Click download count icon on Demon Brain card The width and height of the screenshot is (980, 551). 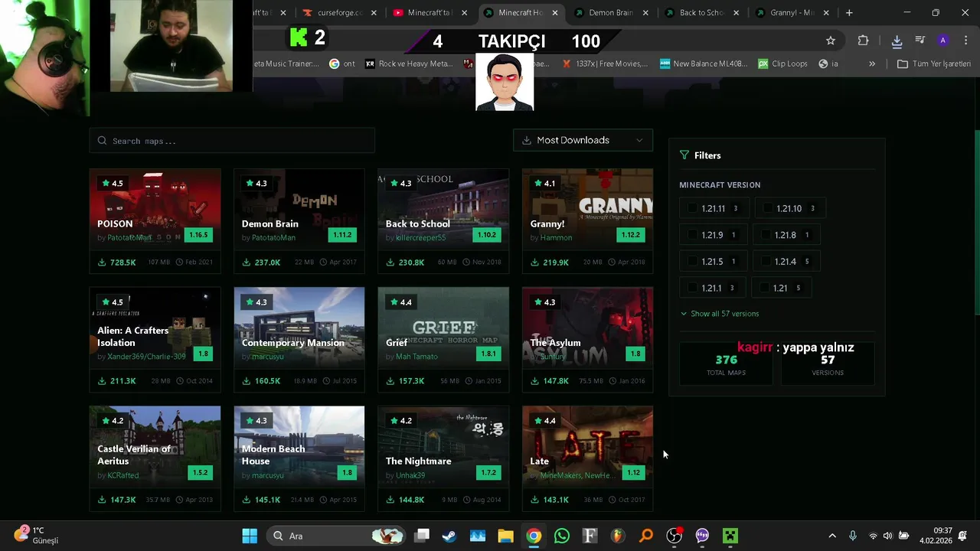pyautogui.click(x=247, y=262)
